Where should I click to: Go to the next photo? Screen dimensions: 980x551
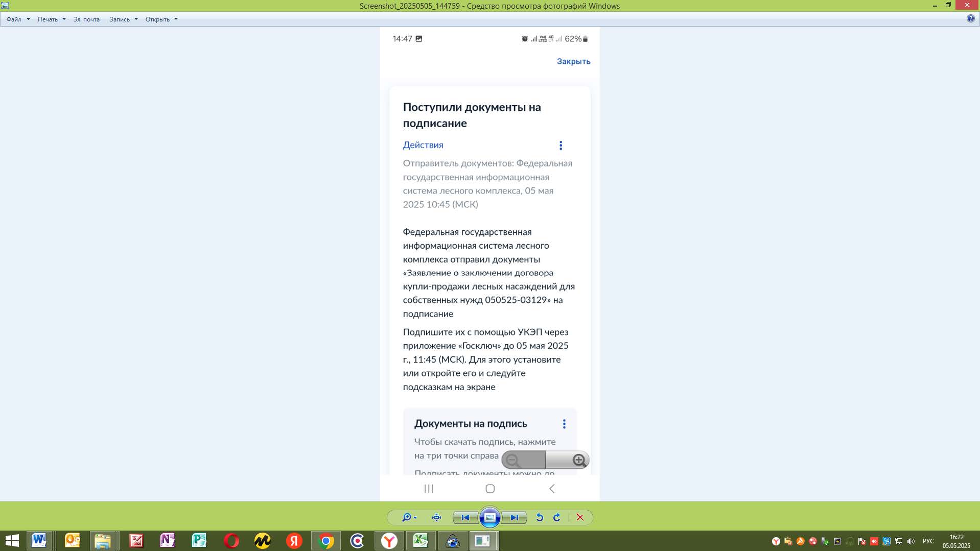514,517
